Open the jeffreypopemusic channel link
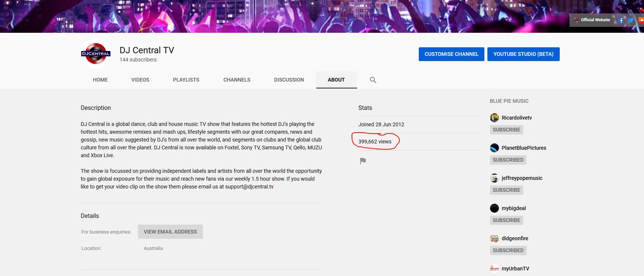 pyautogui.click(x=522, y=178)
